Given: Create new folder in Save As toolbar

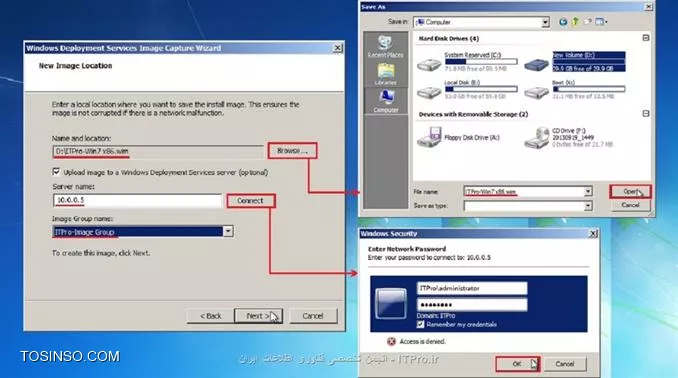Looking at the screenshot, I should pos(588,22).
